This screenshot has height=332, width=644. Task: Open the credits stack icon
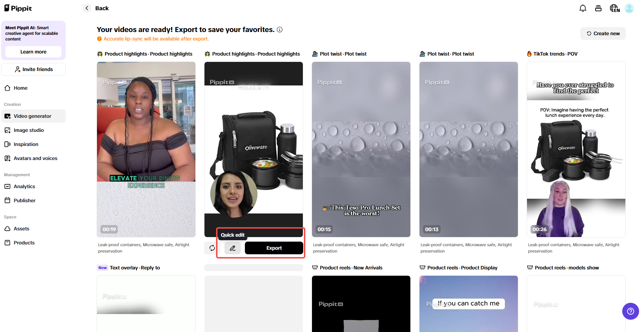[598, 8]
